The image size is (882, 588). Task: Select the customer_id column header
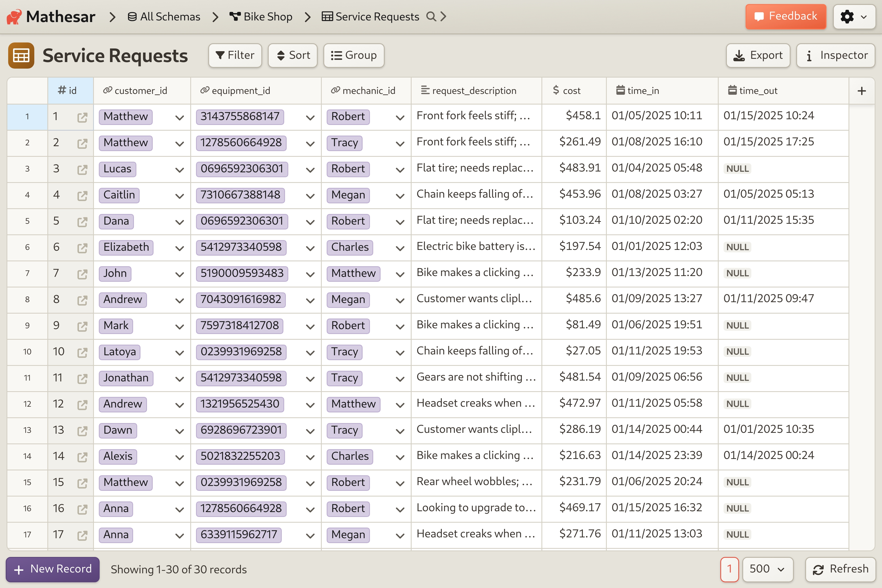[x=142, y=91]
